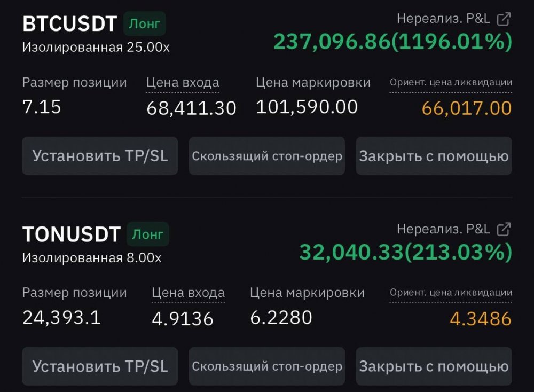Screen dimensions: 534x392
Task: Share TONUSDT unrealized P&L via share icon
Action: (x=504, y=229)
